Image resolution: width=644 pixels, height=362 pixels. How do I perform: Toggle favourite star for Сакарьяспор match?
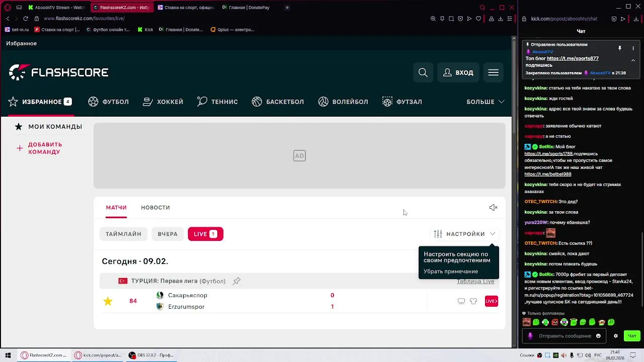[x=108, y=301]
